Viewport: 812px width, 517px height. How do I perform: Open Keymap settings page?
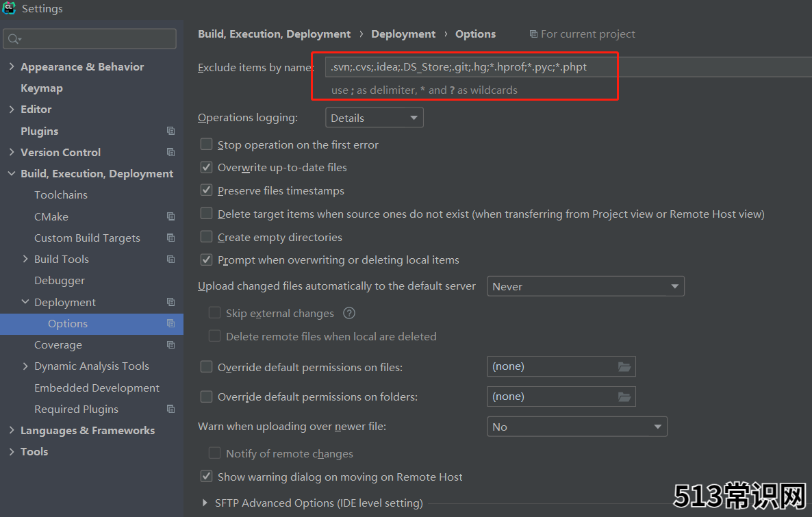[42, 88]
